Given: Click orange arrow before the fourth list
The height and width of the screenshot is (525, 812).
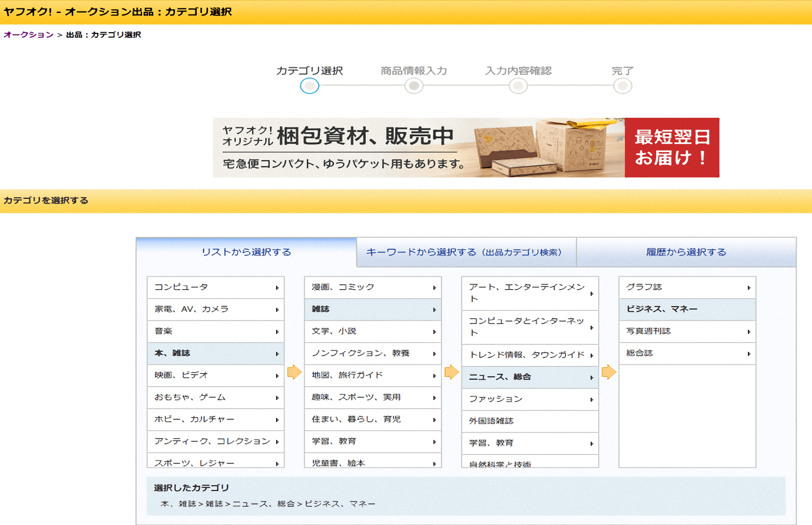Looking at the screenshot, I should [x=609, y=372].
